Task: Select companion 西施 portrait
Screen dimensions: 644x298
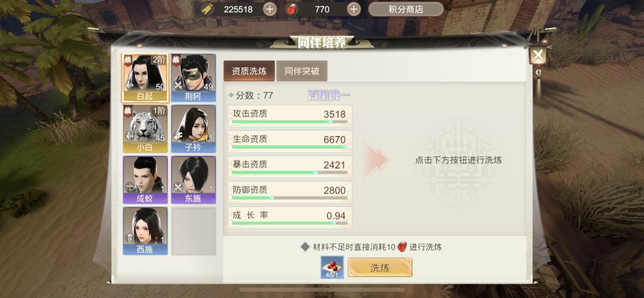Action: (145, 231)
